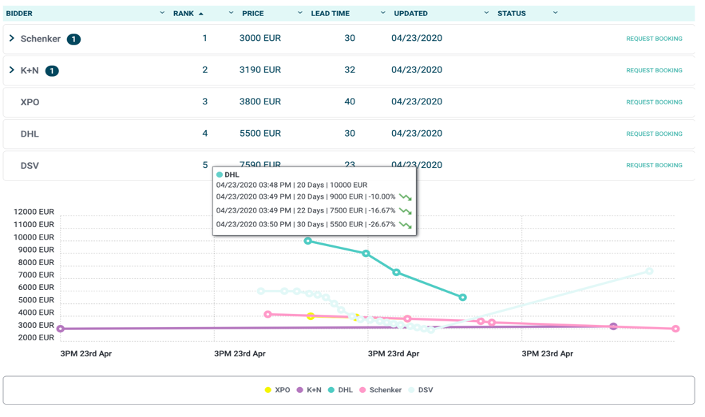Click the 3190 EUR price cell
The image size is (705, 417).
pyautogui.click(x=260, y=70)
